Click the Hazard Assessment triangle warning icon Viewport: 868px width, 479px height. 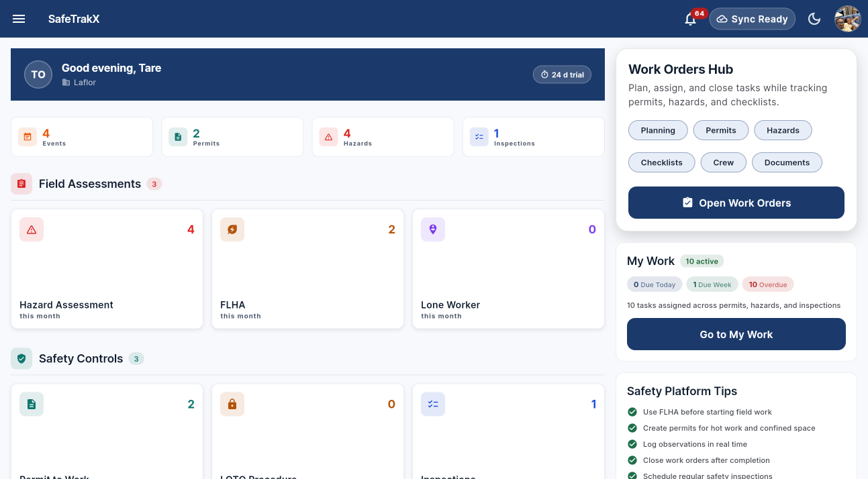point(32,229)
